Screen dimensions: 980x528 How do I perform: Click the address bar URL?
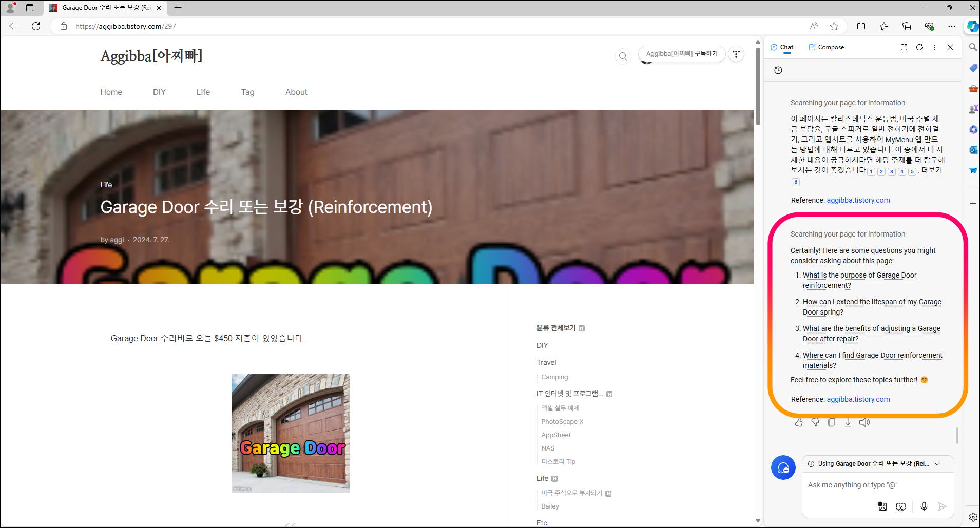pyautogui.click(x=126, y=26)
